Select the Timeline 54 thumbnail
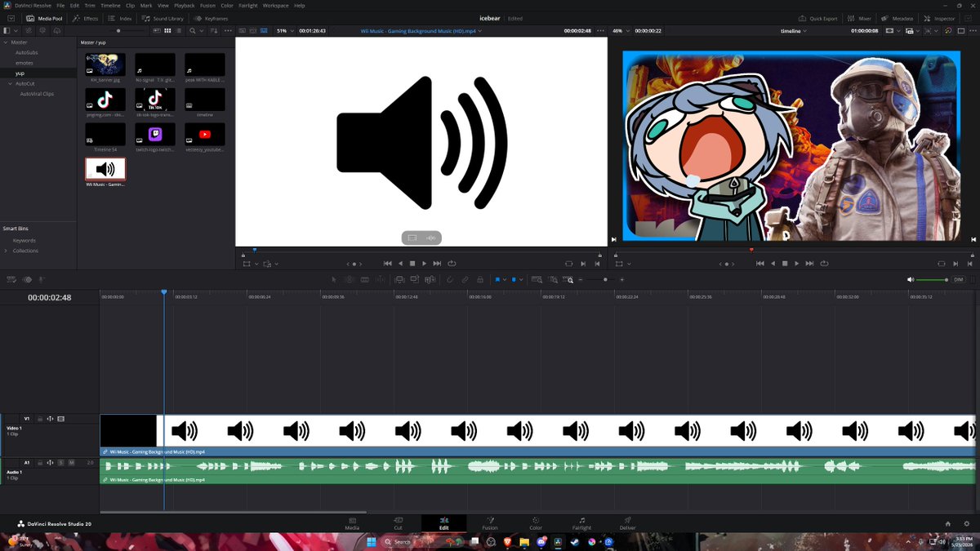 (105, 135)
